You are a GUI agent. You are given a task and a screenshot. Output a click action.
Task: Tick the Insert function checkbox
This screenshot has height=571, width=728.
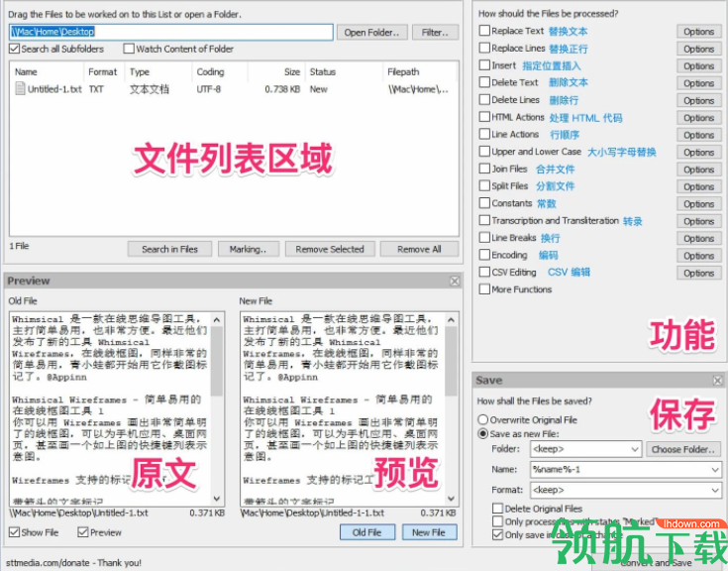pyautogui.click(x=484, y=65)
